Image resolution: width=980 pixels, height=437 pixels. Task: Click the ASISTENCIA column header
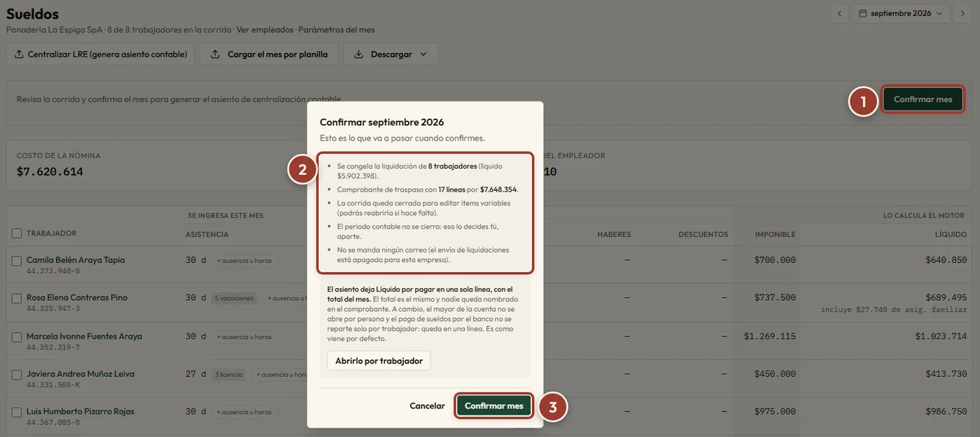click(x=206, y=235)
